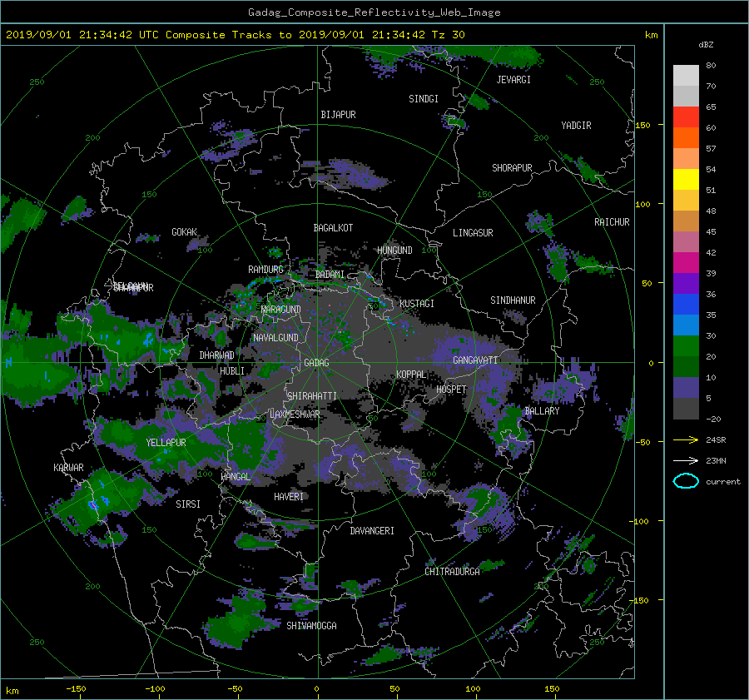This screenshot has height=700, width=749.
Task: Click the GANGAVATI town label
Action: pos(475,360)
